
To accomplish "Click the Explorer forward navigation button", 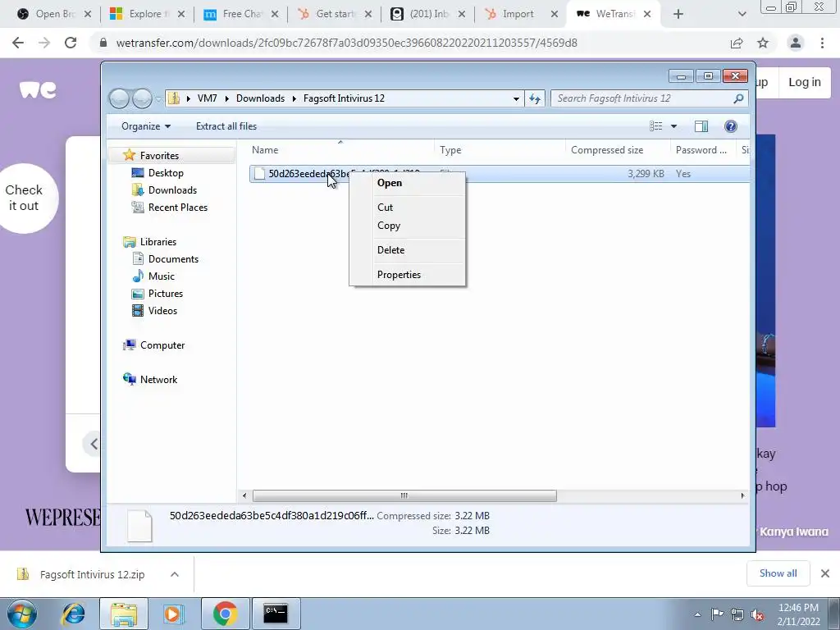I will point(142,98).
